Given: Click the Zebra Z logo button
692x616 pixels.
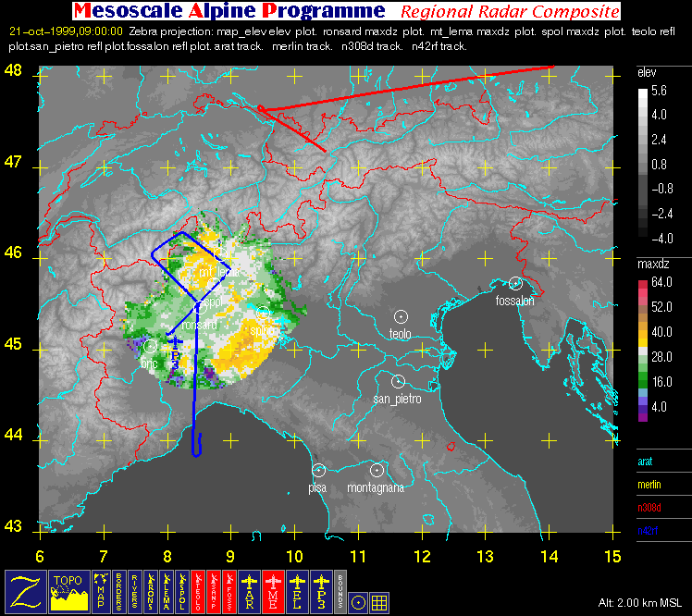Looking at the screenshot, I should coord(26,592).
